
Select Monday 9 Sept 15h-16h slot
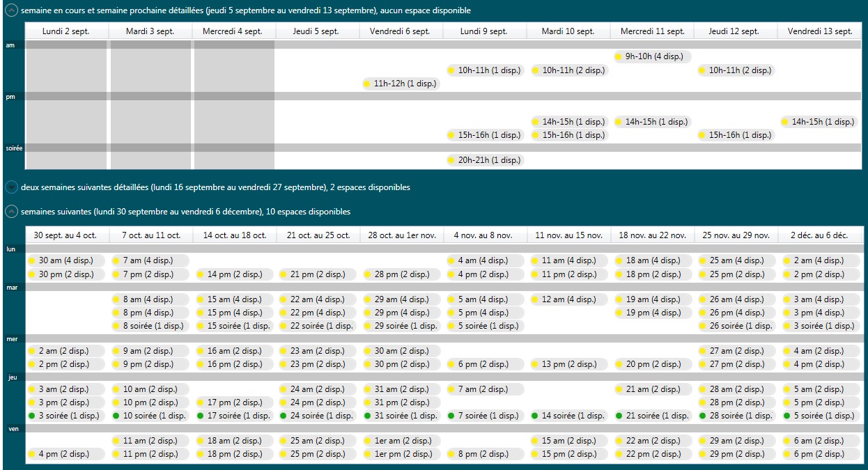pos(484,135)
